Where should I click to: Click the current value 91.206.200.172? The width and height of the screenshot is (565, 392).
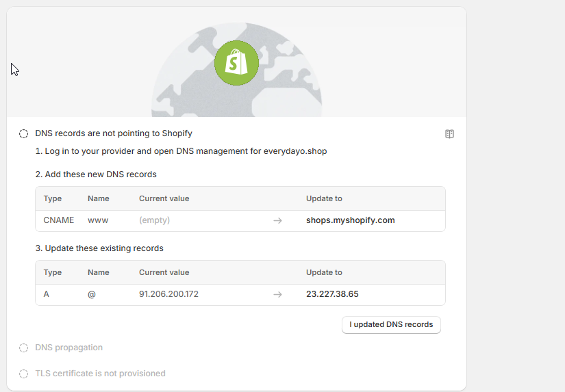[x=168, y=294]
